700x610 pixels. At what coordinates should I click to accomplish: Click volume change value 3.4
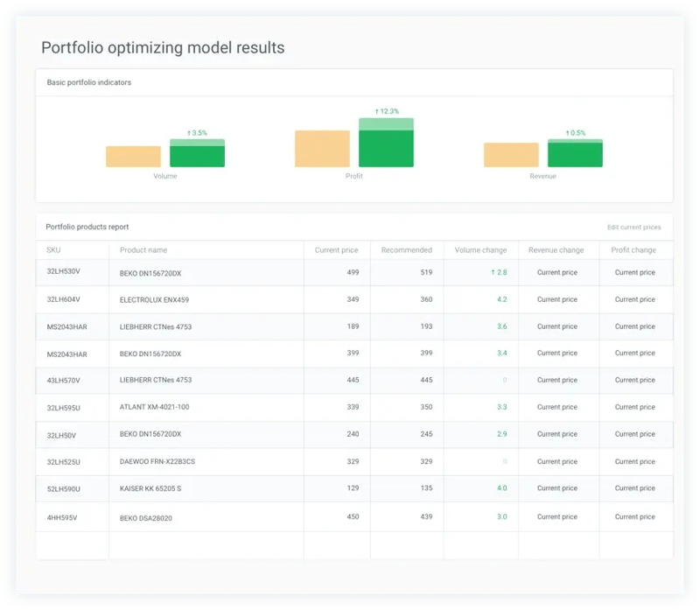pos(501,354)
